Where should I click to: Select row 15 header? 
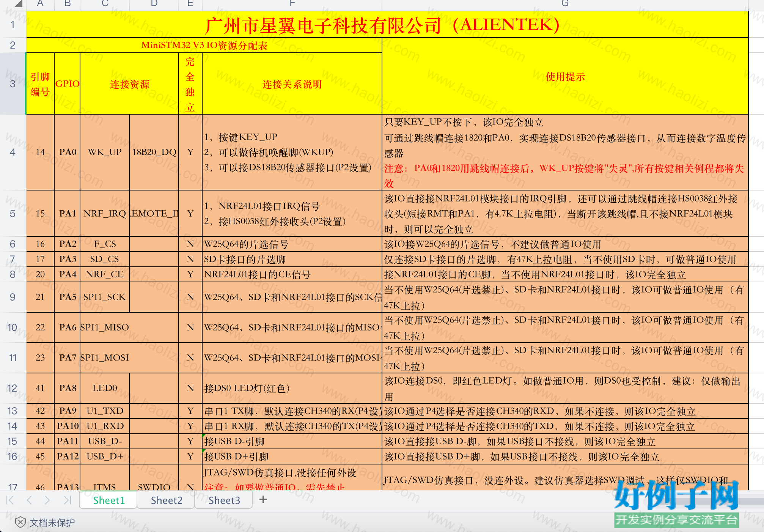click(13, 441)
